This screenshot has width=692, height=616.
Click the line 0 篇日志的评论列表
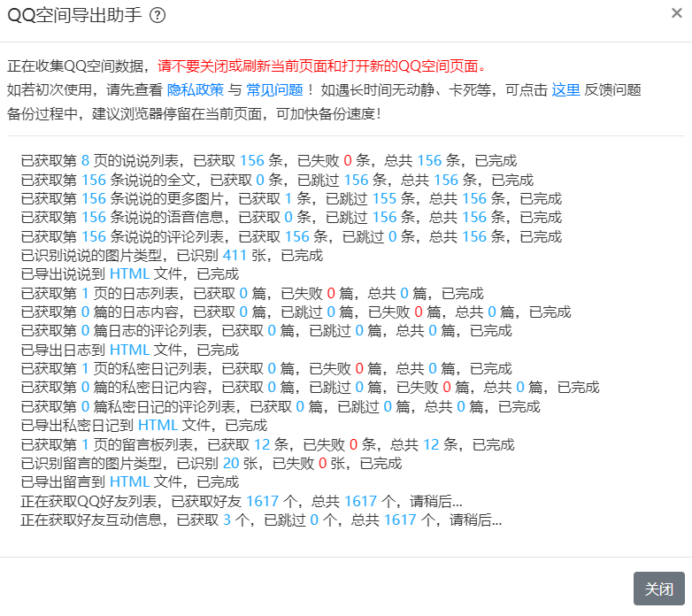point(266,331)
